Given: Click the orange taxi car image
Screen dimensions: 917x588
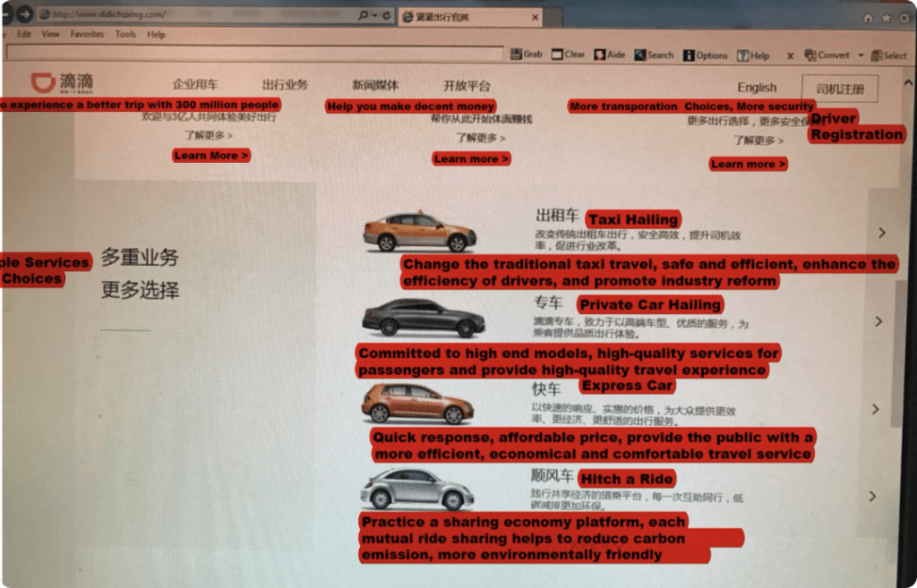Looking at the screenshot, I should (420, 232).
